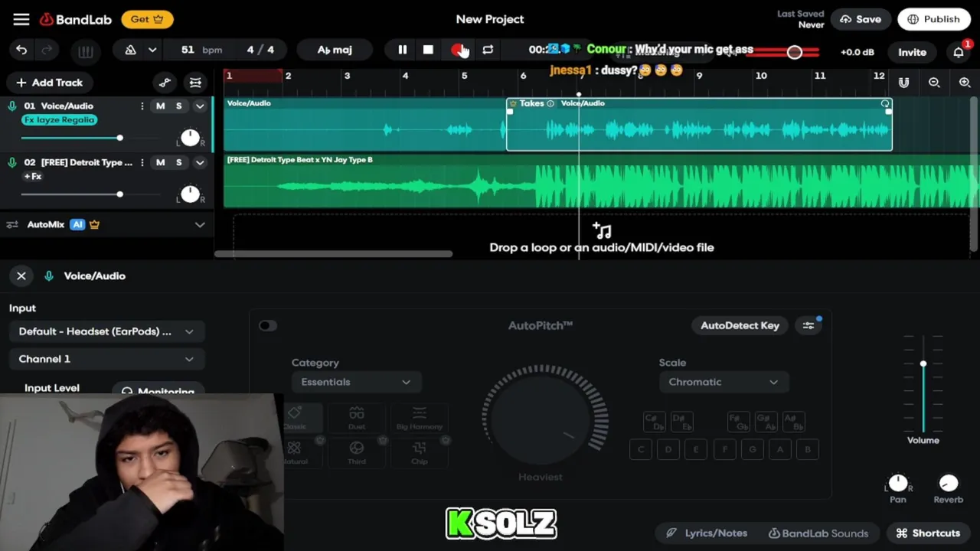Open the Shortcuts tab

click(928, 533)
